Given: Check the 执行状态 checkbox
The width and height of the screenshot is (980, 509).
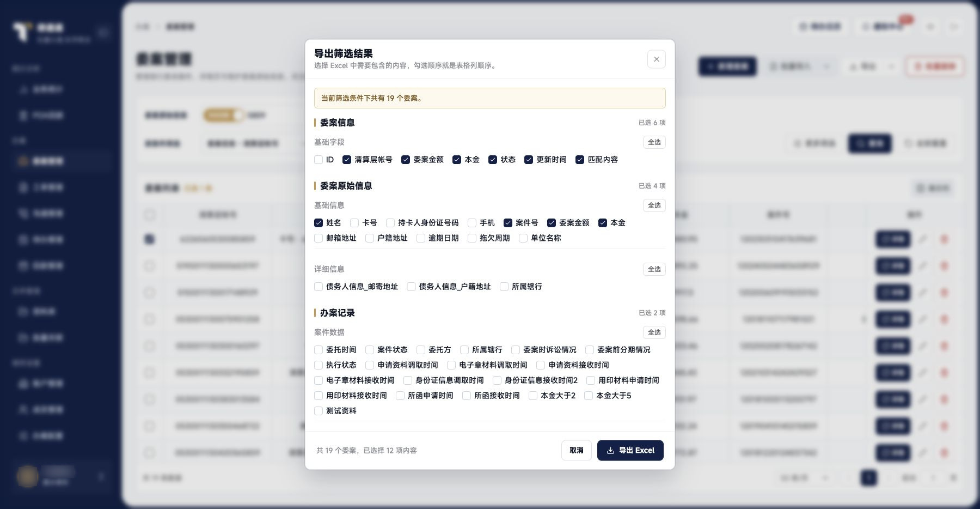Looking at the screenshot, I should (318, 365).
